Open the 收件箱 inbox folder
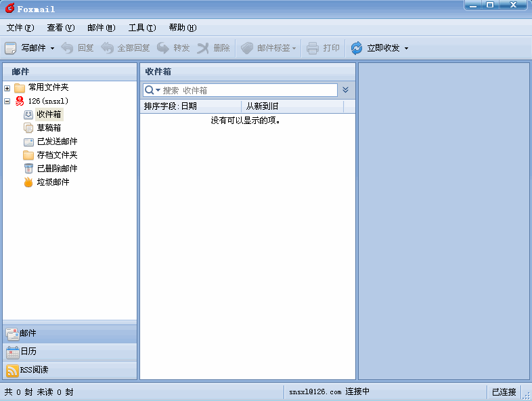 tap(49, 114)
